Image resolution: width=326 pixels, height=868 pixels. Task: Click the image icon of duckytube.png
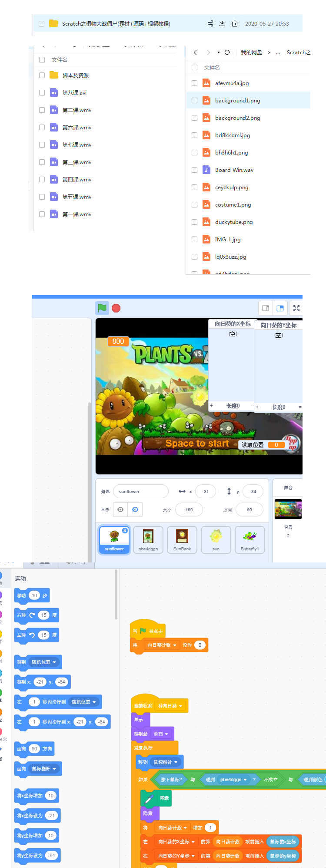(x=206, y=222)
